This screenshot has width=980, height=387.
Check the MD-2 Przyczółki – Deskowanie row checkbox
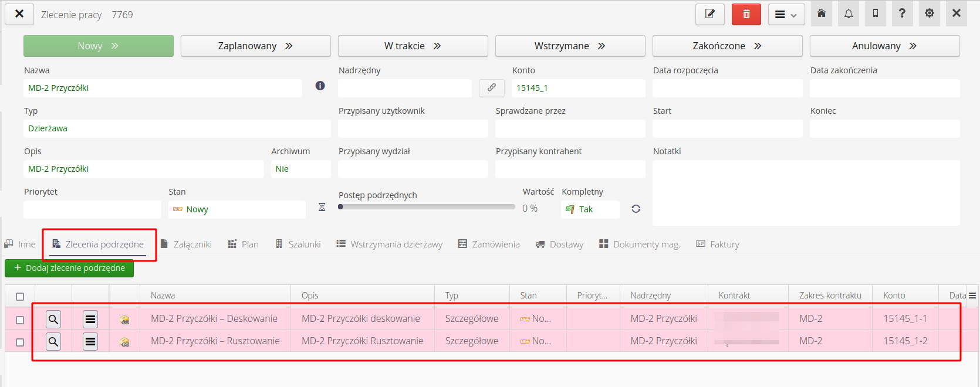tap(20, 320)
